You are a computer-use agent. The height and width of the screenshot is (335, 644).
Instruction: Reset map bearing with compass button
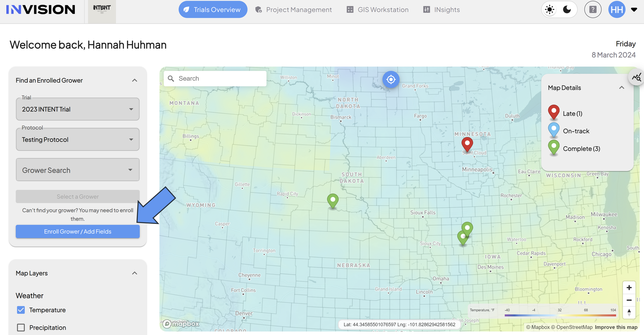tap(629, 312)
